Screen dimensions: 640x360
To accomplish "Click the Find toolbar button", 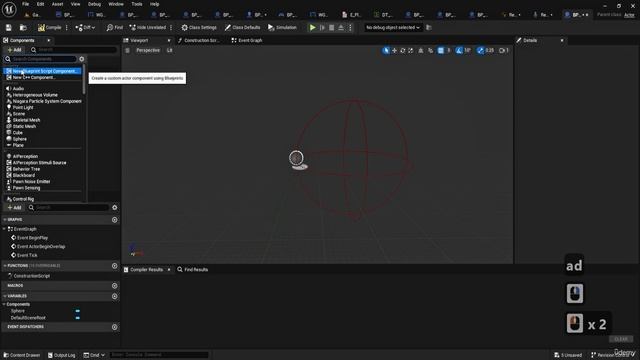I will pos(115,27).
